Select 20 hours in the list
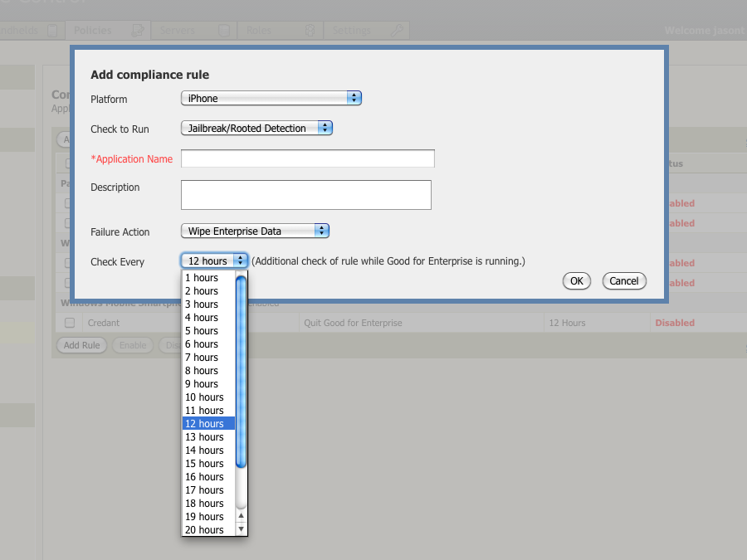 click(x=208, y=530)
